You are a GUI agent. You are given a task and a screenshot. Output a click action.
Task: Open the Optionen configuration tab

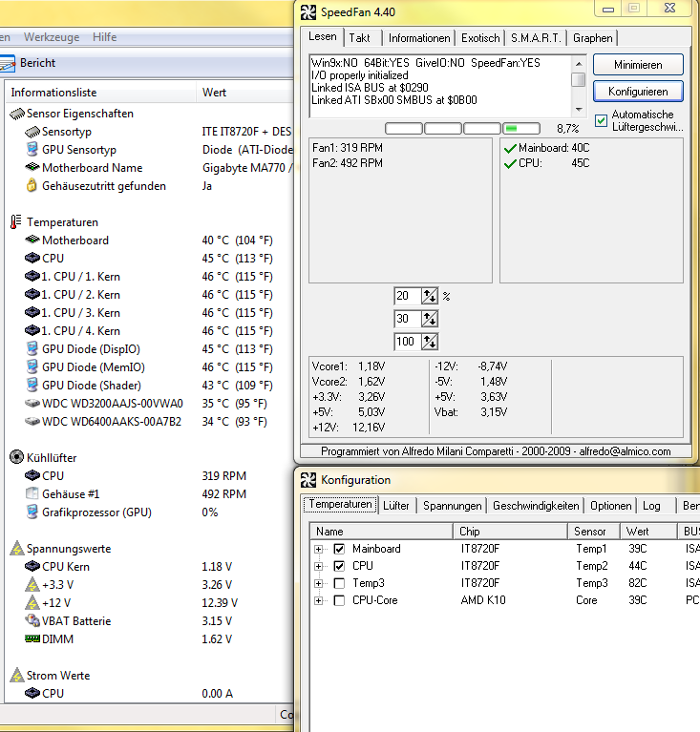[610, 506]
